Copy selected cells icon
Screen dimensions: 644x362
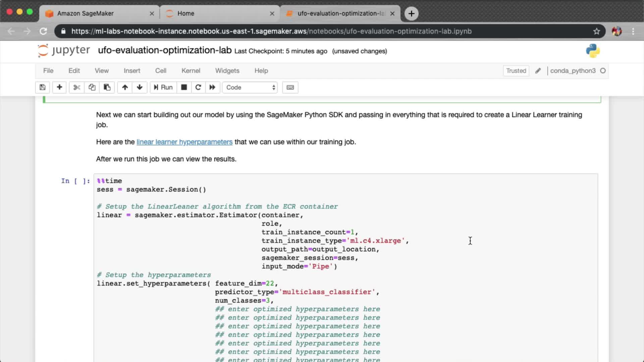[92, 87]
